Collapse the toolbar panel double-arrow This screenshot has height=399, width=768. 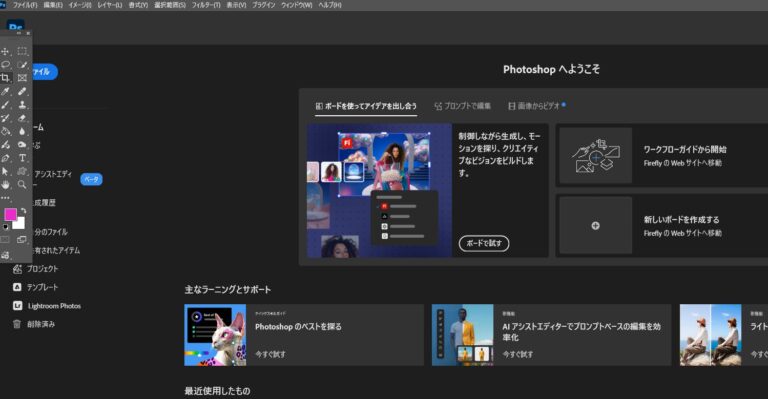pyautogui.click(x=20, y=33)
